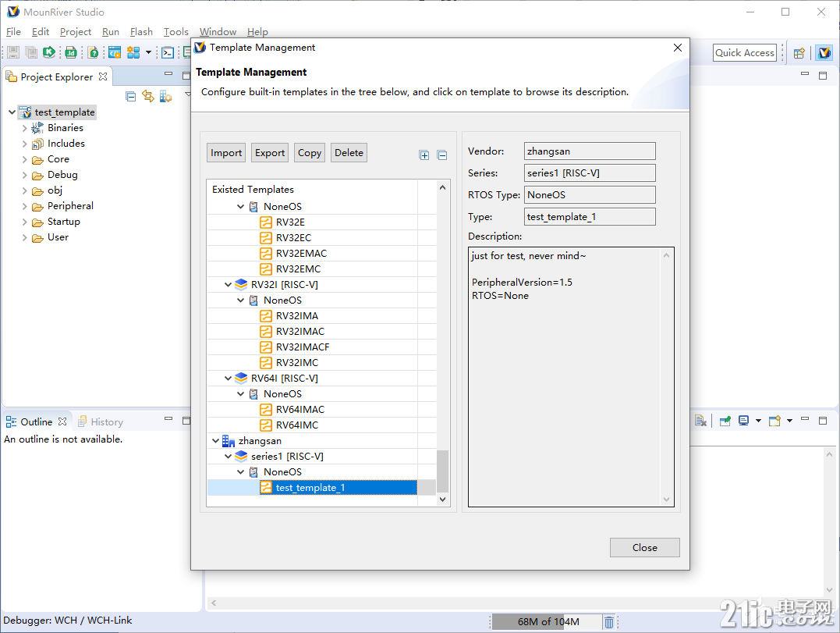
Task: Close the Project Explorer tab
Action: click(x=103, y=76)
